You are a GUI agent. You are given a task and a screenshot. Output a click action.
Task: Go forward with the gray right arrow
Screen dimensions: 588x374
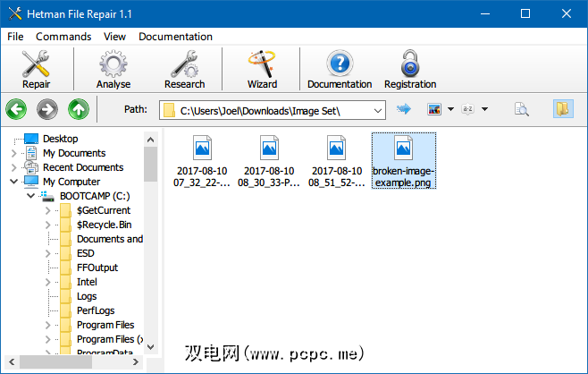(x=47, y=109)
